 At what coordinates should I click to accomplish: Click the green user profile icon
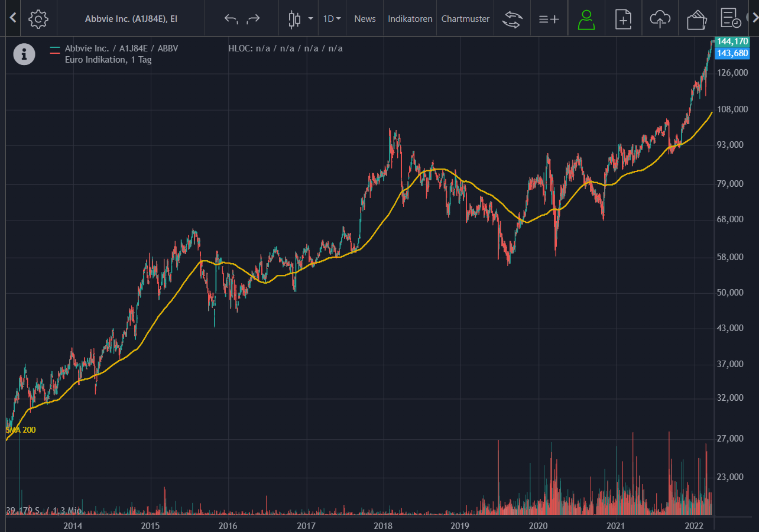pyautogui.click(x=586, y=19)
